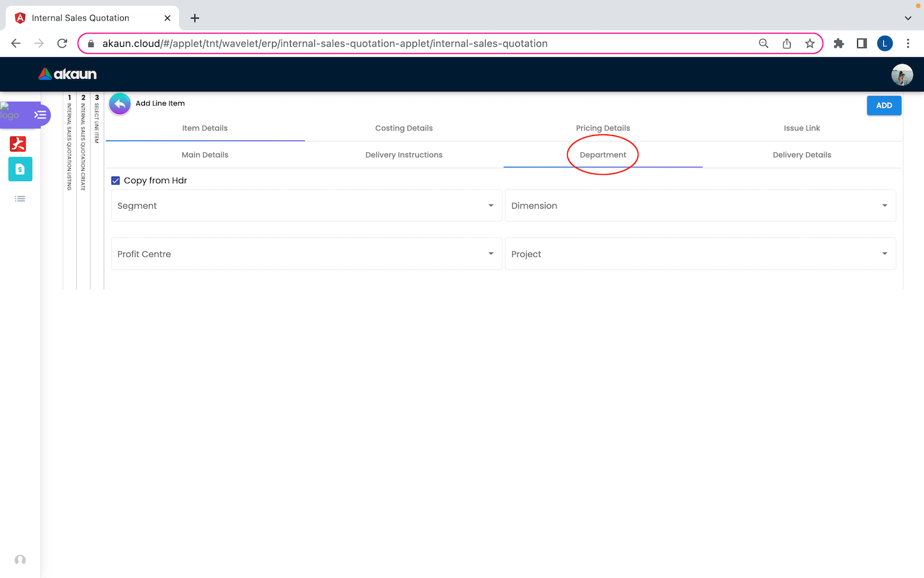Open the red applet icon in sidebar
The height and width of the screenshot is (578, 924).
pos(18,143)
